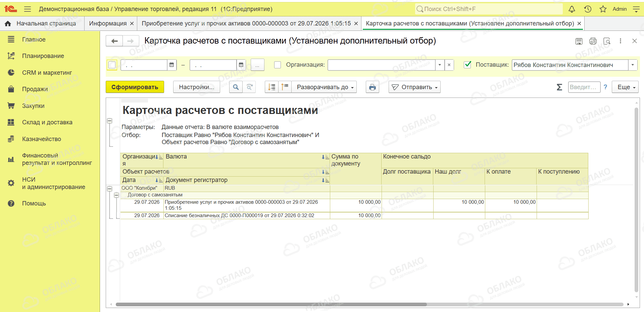Open the Поставщик dropdown arrow
644x312 pixels.
tap(633, 65)
